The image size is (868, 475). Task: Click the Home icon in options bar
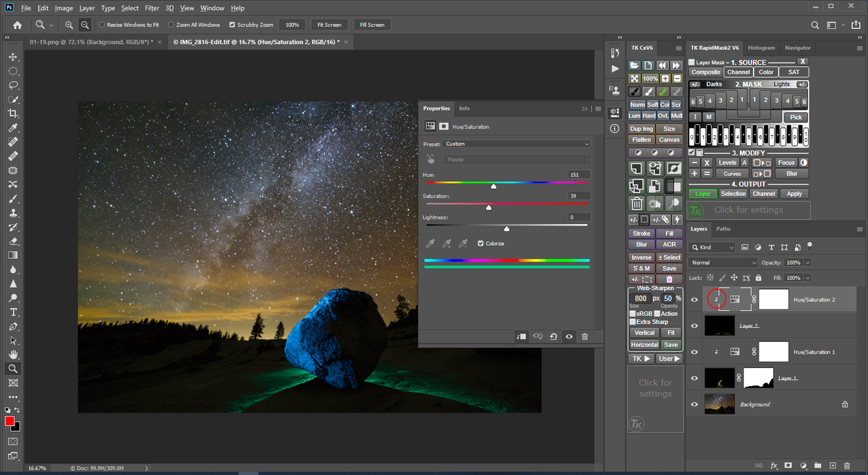[17, 25]
